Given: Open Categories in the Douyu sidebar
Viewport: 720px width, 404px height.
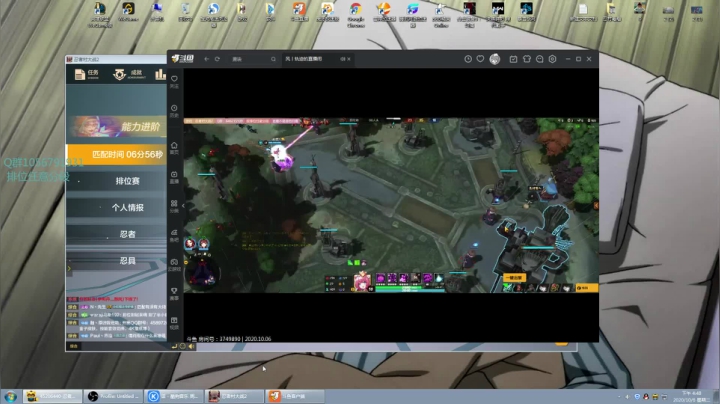Looking at the screenshot, I should coord(174,206).
